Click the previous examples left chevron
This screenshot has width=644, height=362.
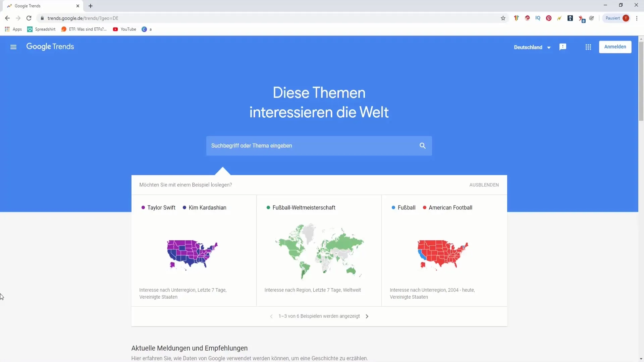point(271,316)
